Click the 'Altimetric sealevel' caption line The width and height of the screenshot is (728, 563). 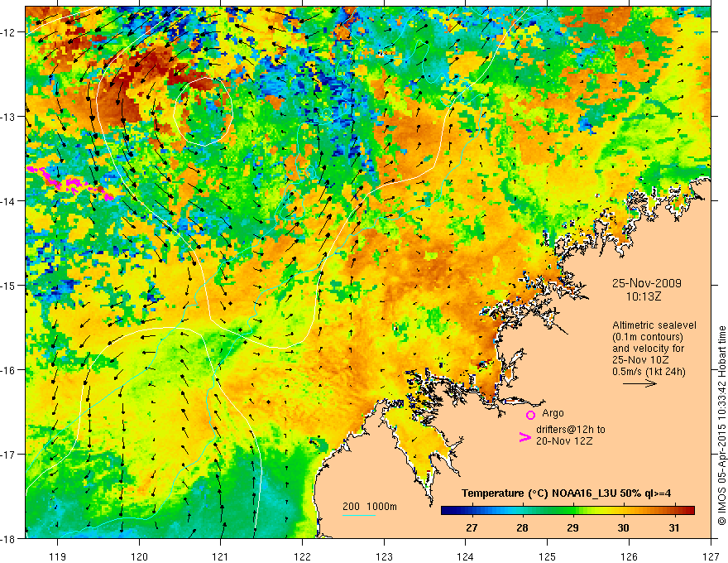[x=654, y=325]
